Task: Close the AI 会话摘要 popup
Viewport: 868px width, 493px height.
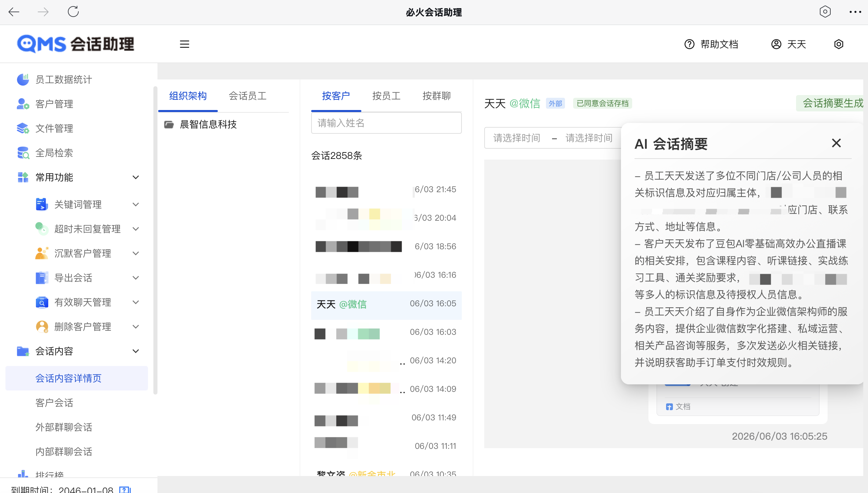Action: pyautogui.click(x=836, y=143)
